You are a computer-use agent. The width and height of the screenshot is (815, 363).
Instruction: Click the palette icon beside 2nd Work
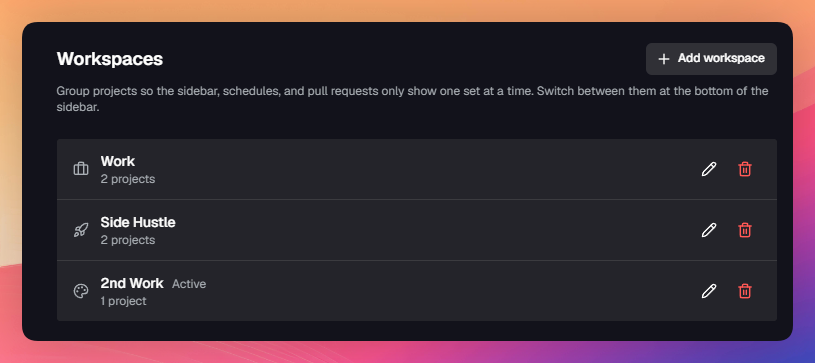(x=81, y=291)
